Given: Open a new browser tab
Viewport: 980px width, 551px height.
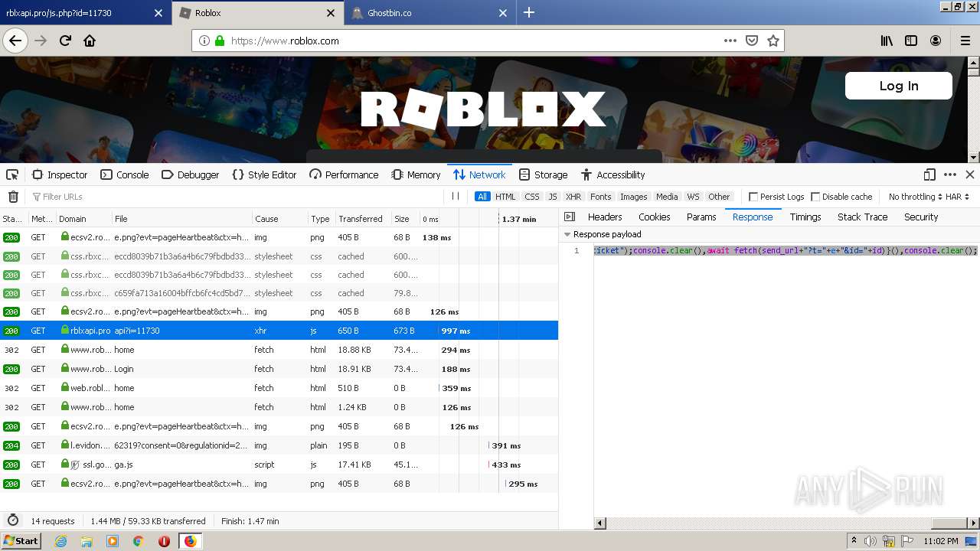Looking at the screenshot, I should coord(529,12).
